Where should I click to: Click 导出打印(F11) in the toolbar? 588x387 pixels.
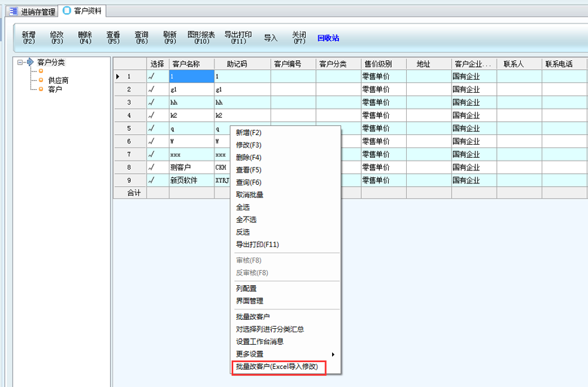(x=238, y=37)
